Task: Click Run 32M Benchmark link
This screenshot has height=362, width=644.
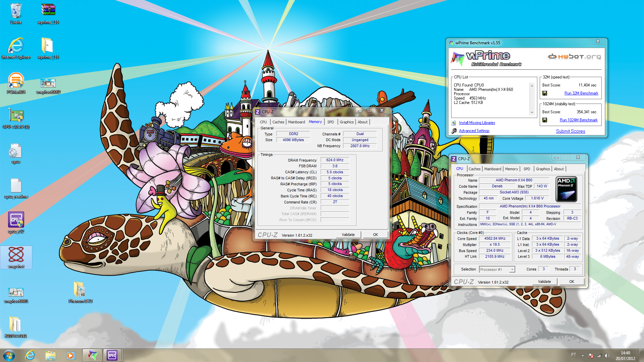Action: point(581,93)
